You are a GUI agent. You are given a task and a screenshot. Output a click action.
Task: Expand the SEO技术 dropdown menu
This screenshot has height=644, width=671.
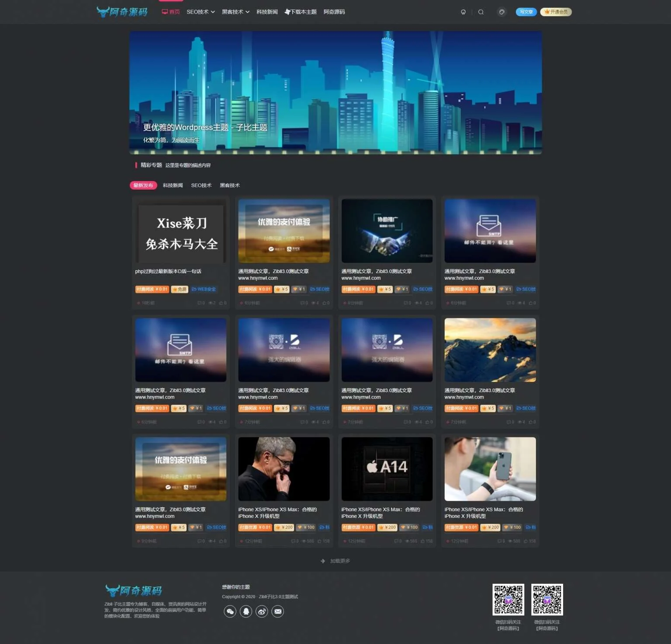tap(201, 12)
